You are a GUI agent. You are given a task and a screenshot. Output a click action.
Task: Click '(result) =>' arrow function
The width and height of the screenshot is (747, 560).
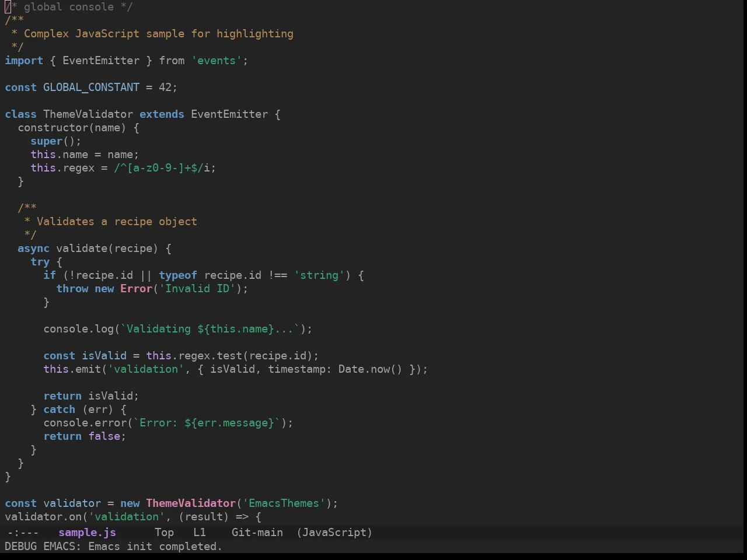(213, 517)
